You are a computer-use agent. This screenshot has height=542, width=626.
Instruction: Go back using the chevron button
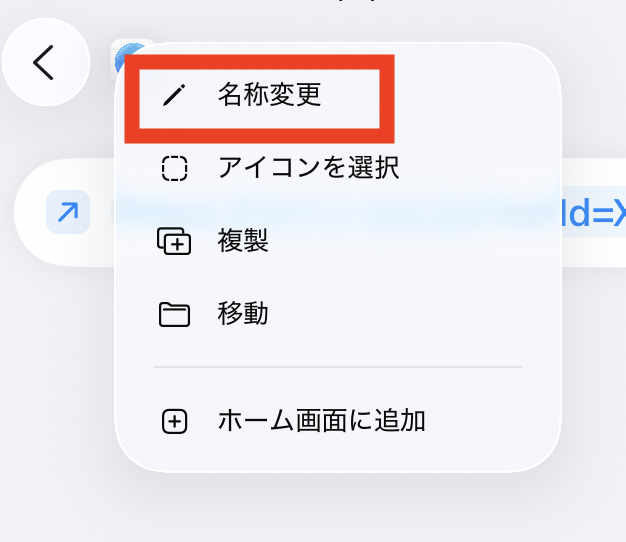[46, 62]
